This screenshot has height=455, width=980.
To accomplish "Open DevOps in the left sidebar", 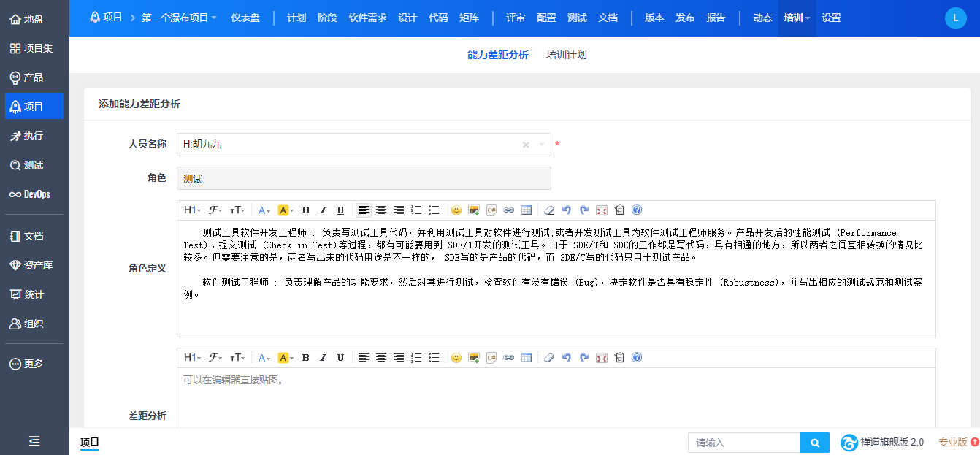I will [34, 194].
